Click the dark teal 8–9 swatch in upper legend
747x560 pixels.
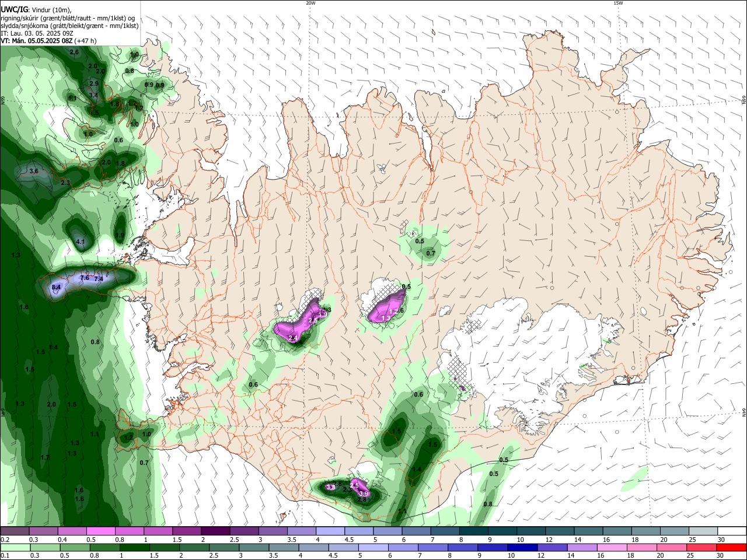[473, 531]
